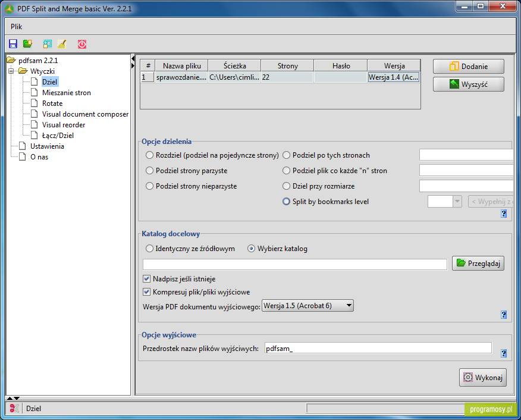Click the broom clear log toolbar icon

[x=62, y=44]
